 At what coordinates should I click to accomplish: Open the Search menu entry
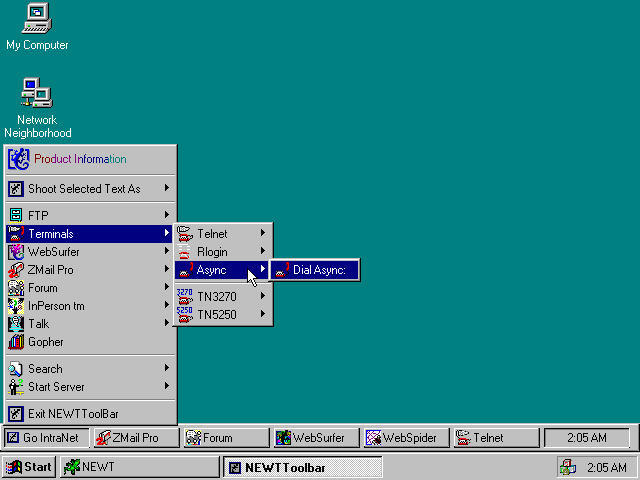pos(90,369)
